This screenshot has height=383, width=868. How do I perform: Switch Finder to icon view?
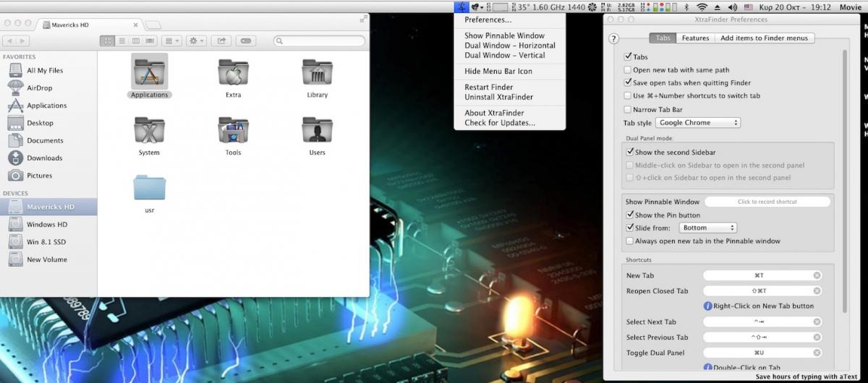coord(108,41)
